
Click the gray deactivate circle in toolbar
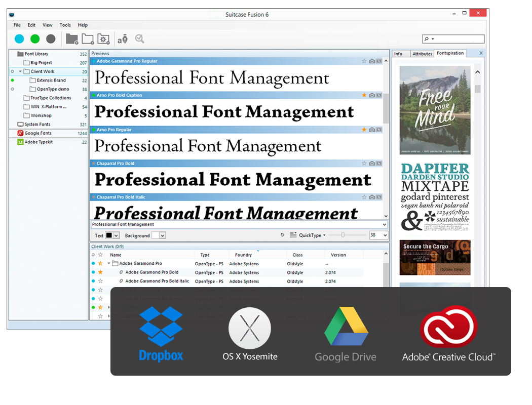point(51,39)
